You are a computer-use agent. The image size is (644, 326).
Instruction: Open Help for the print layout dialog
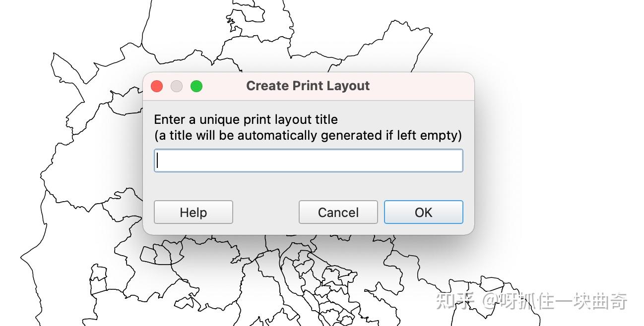coord(193,212)
